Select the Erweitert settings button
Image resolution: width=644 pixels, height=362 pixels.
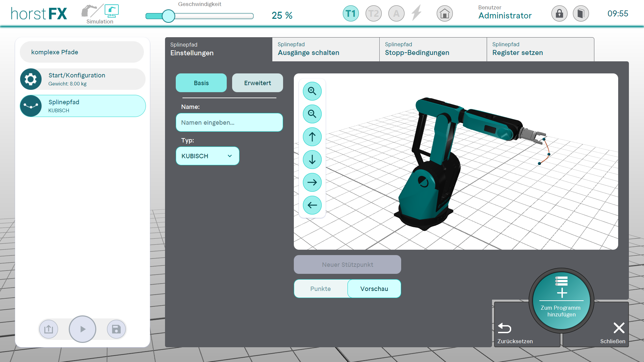(257, 83)
